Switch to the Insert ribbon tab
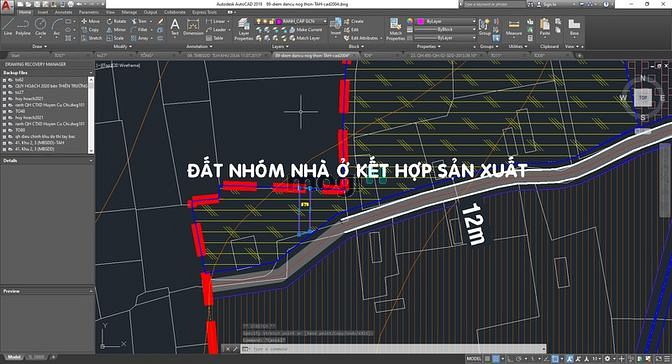The height and width of the screenshot is (364, 672). point(43,12)
